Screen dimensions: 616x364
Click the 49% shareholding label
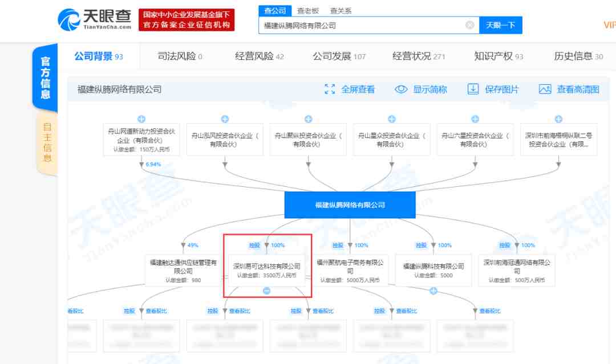[193, 245]
